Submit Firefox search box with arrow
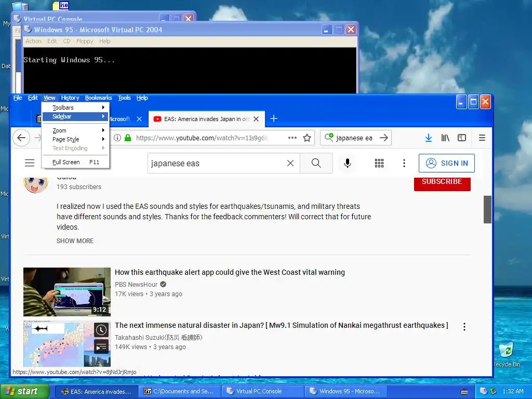 [384, 138]
